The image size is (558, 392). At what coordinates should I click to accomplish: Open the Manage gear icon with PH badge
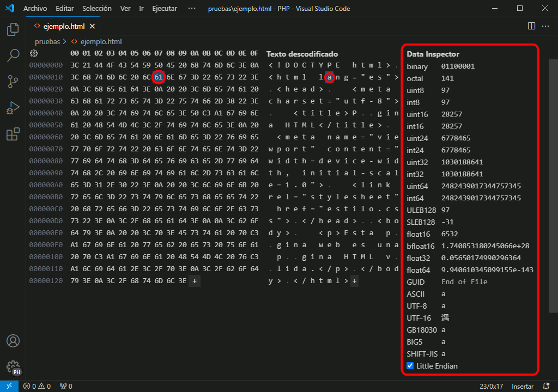pyautogui.click(x=14, y=367)
